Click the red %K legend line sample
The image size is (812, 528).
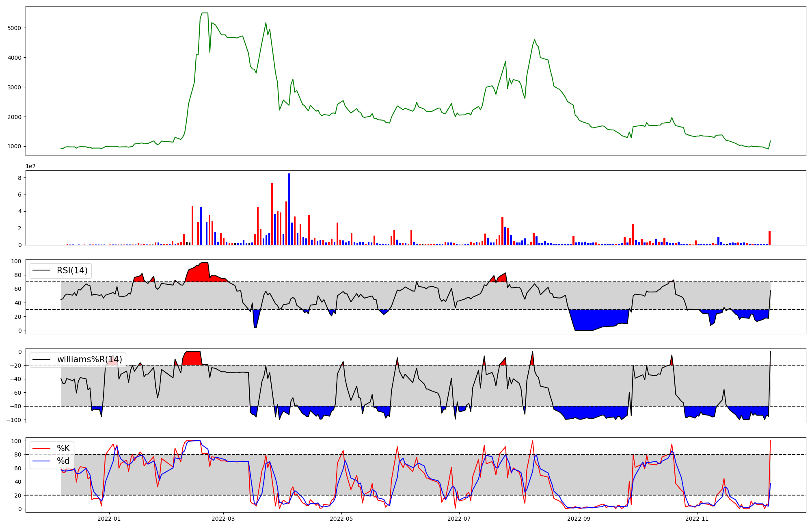[x=41, y=448]
